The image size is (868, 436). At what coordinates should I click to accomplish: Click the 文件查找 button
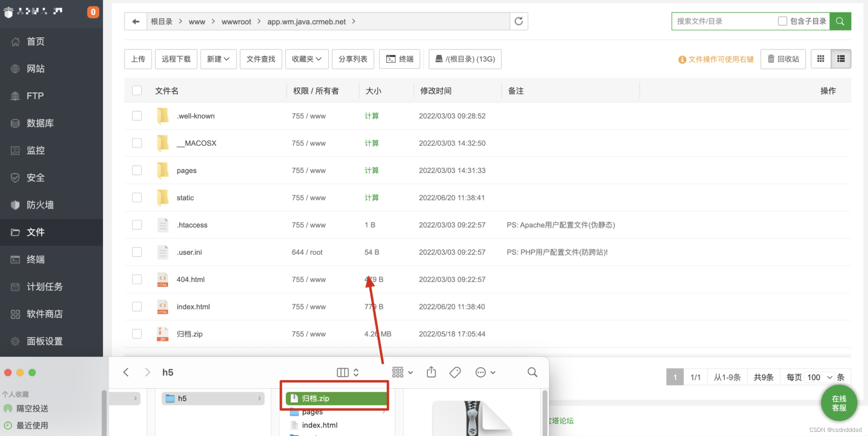click(261, 59)
